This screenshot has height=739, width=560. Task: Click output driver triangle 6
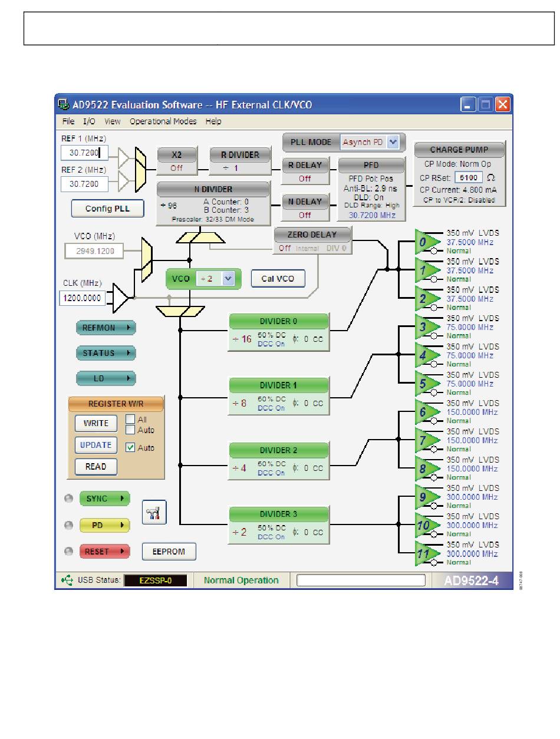pos(427,411)
